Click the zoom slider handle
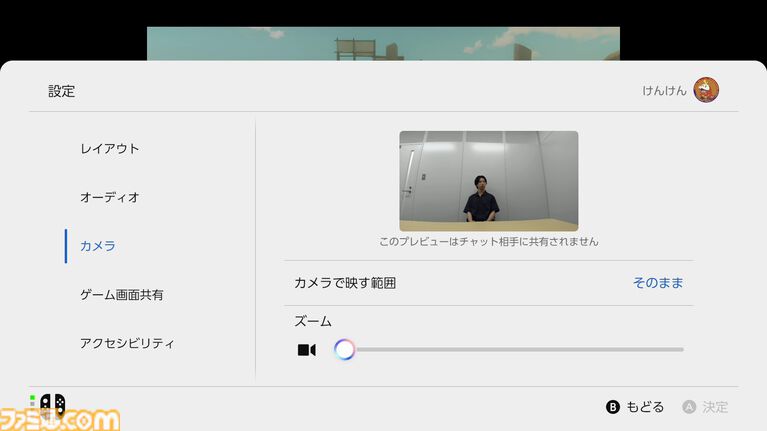 click(344, 350)
